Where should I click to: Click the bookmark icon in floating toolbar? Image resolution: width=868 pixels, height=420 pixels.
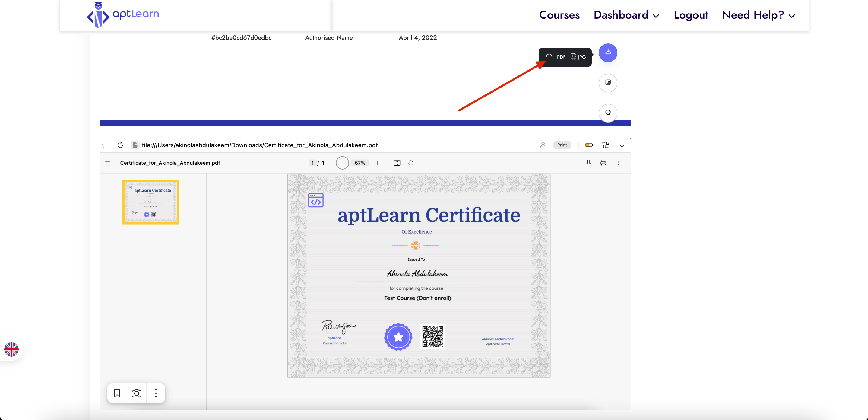pos(117,393)
